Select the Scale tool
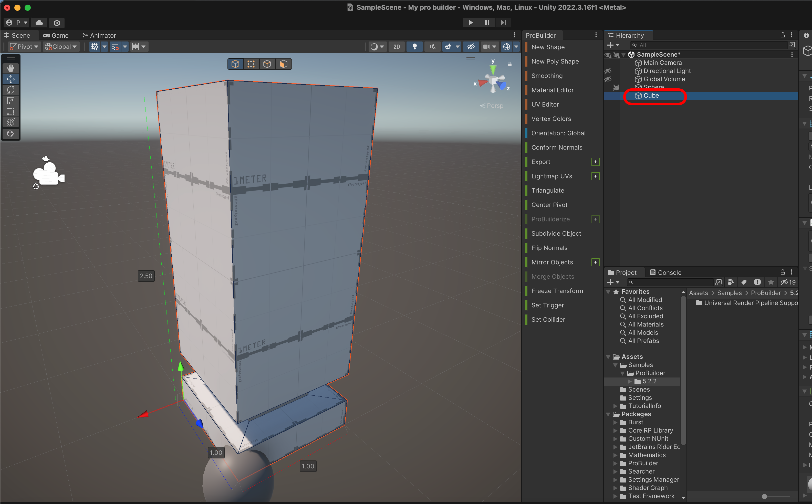Screen dimensions: 812x504 pyautogui.click(x=11, y=101)
